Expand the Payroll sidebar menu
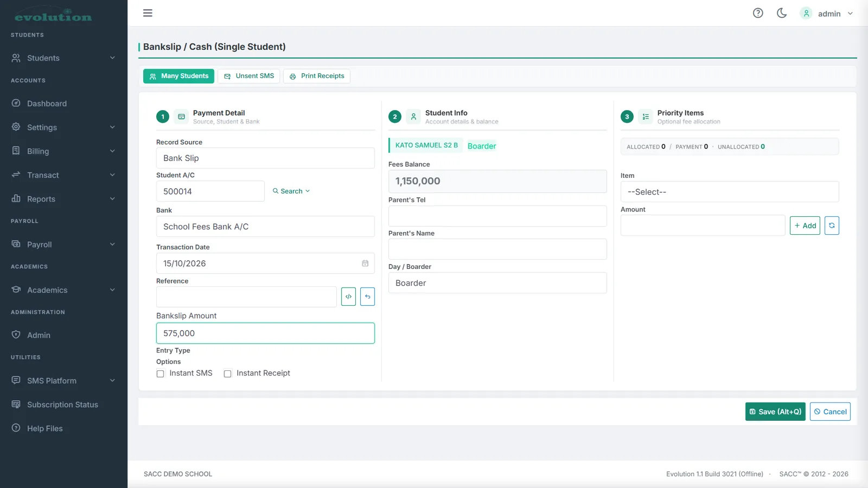Viewport: 868px width, 488px height. pos(63,245)
